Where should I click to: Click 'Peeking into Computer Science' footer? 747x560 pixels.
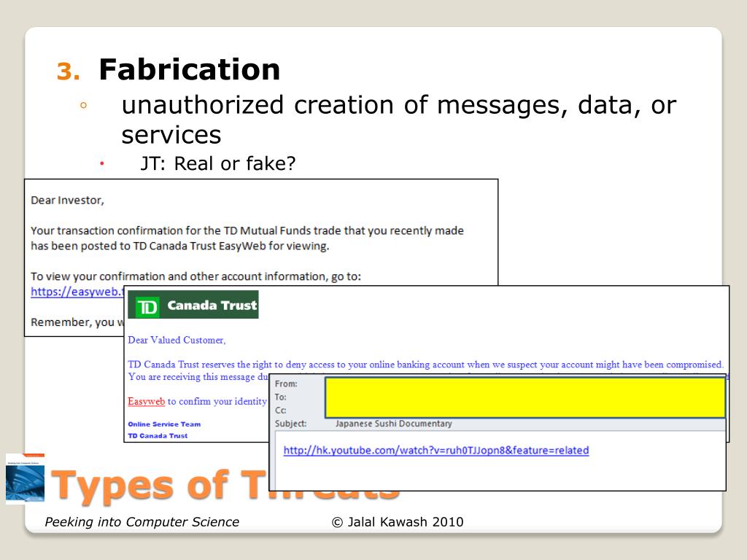(142, 522)
